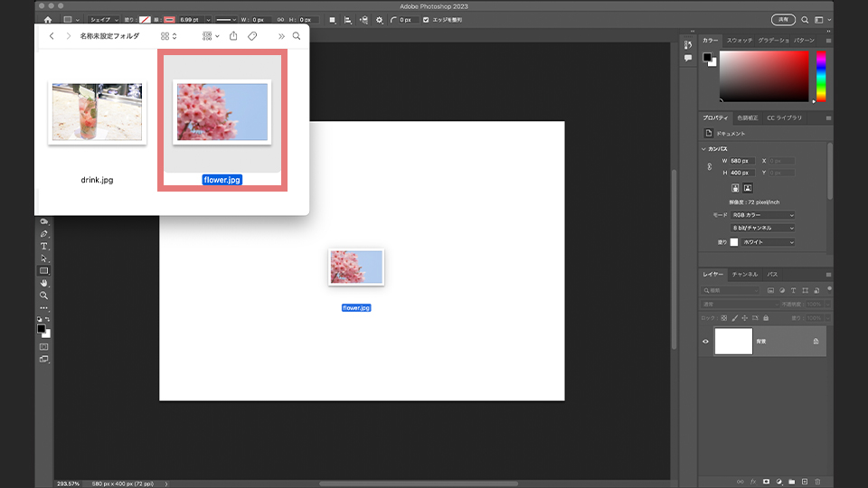
Task: Go back in the Finder window
Action: click(52, 36)
